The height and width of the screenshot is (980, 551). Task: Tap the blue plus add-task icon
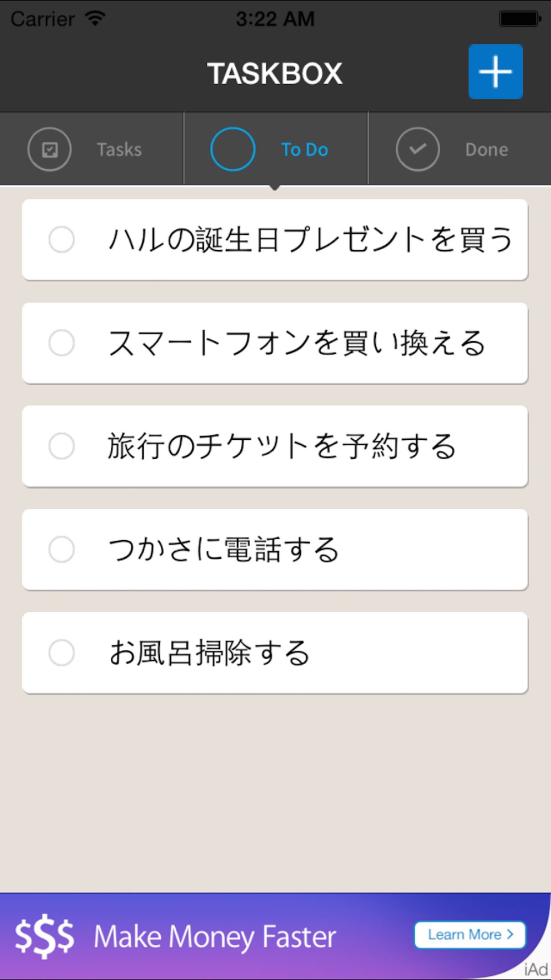[495, 72]
